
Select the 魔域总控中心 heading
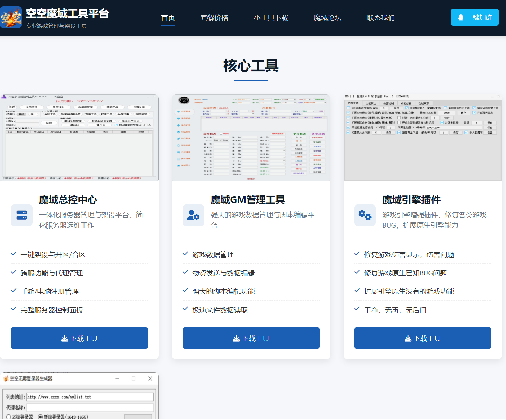(x=68, y=200)
